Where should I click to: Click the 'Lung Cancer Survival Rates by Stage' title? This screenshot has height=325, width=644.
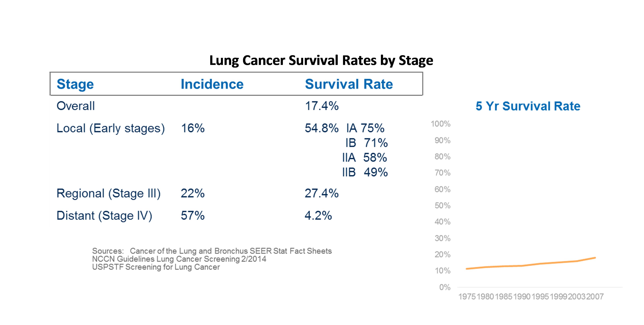coord(321,60)
